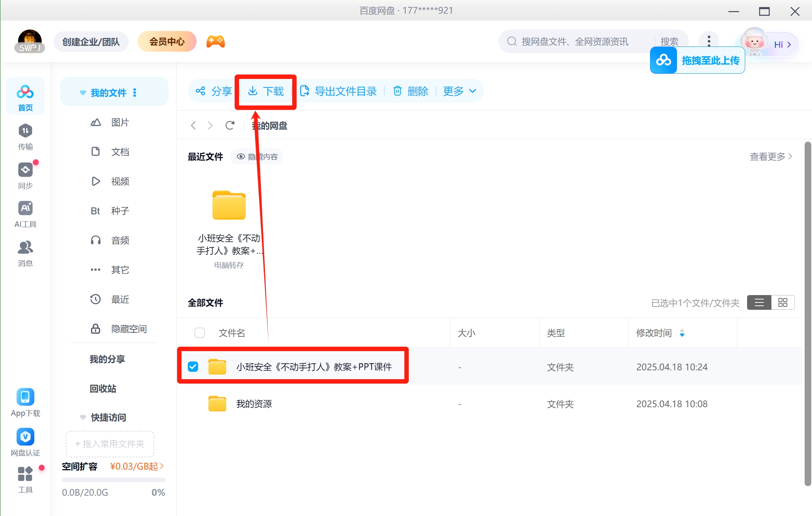812x516 pixels.
Task: Click 拖入常用文件夹 placeholder box
Action: click(x=110, y=444)
